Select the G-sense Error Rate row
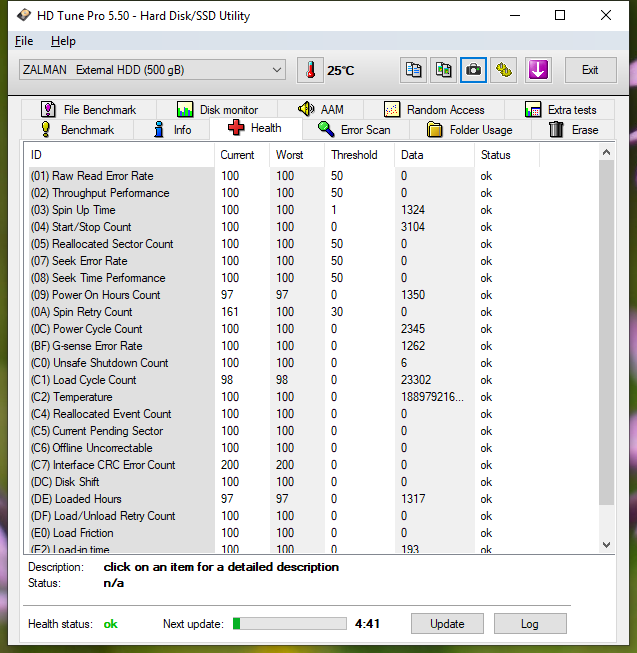 283,346
